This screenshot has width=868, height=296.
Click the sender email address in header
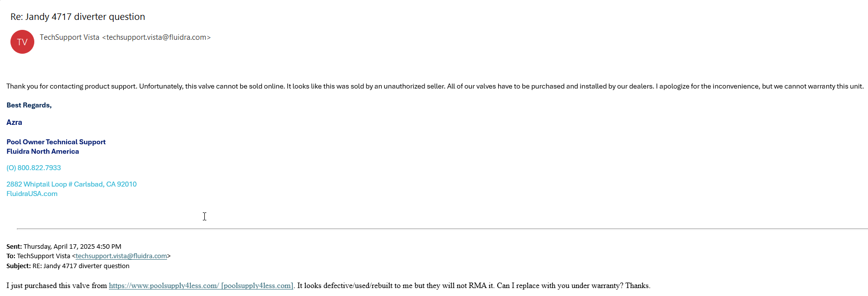[x=157, y=37]
